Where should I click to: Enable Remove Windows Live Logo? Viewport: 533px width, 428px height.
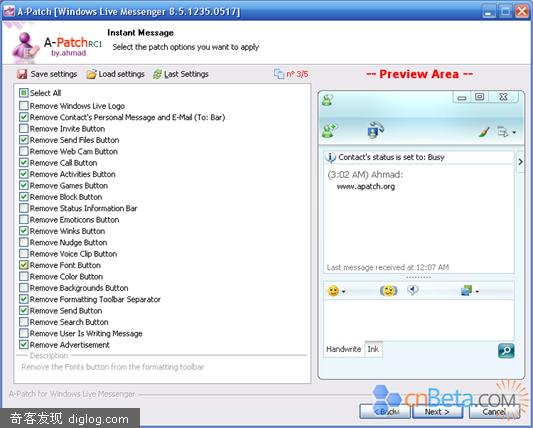(23, 105)
